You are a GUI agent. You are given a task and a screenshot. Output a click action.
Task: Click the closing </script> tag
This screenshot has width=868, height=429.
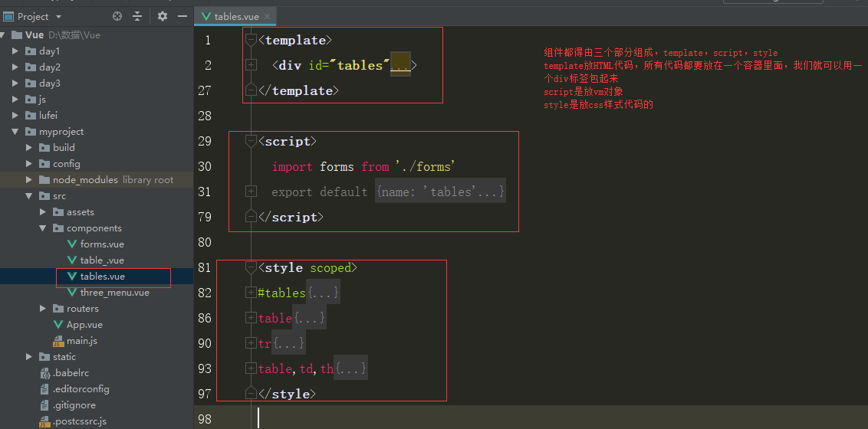291,218
